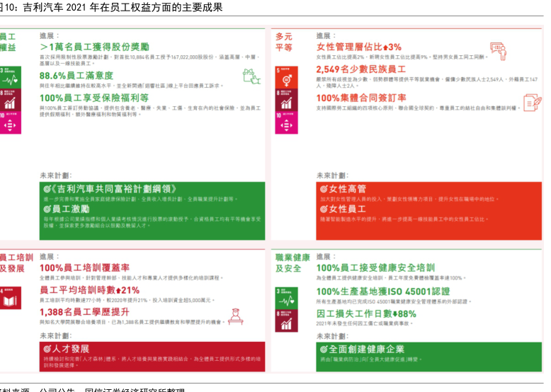The height and width of the screenshot is (392, 551).
Task: Click the gift box icon beside employee satisfaction
Action: coord(251,76)
